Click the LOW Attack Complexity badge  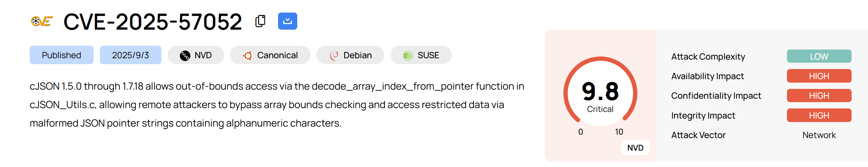[x=819, y=56]
